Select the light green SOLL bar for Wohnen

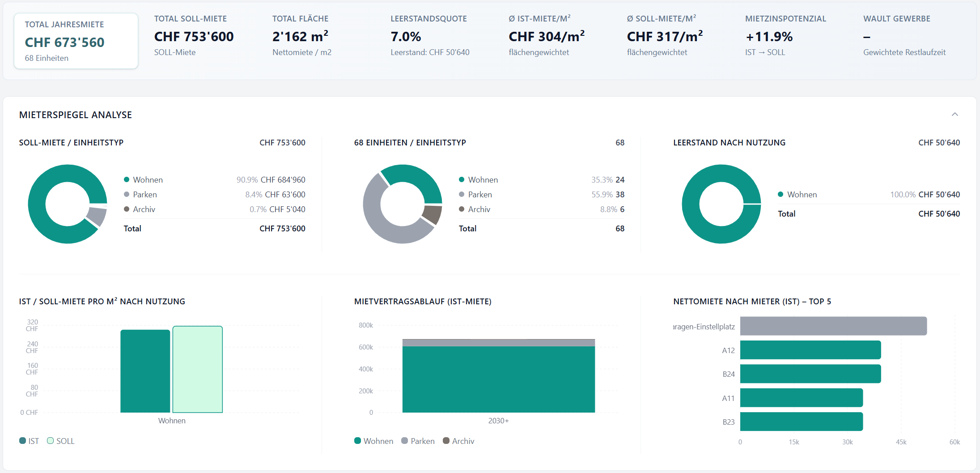pyautogui.click(x=198, y=369)
